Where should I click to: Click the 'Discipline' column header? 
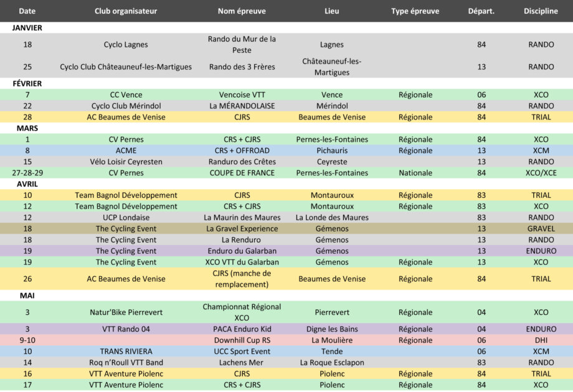click(x=541, y=11)
